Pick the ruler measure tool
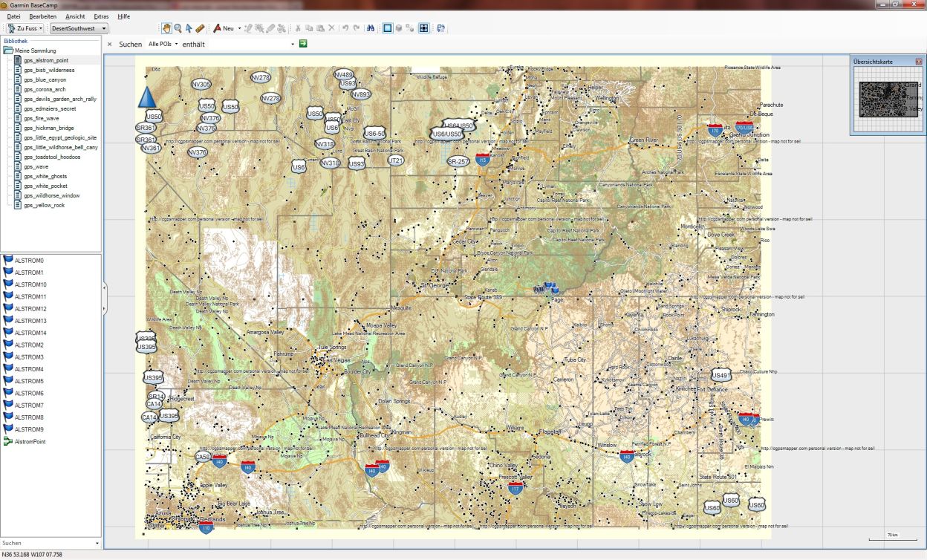This screenshot has height=560, width=927. click(x=200, y=28)
